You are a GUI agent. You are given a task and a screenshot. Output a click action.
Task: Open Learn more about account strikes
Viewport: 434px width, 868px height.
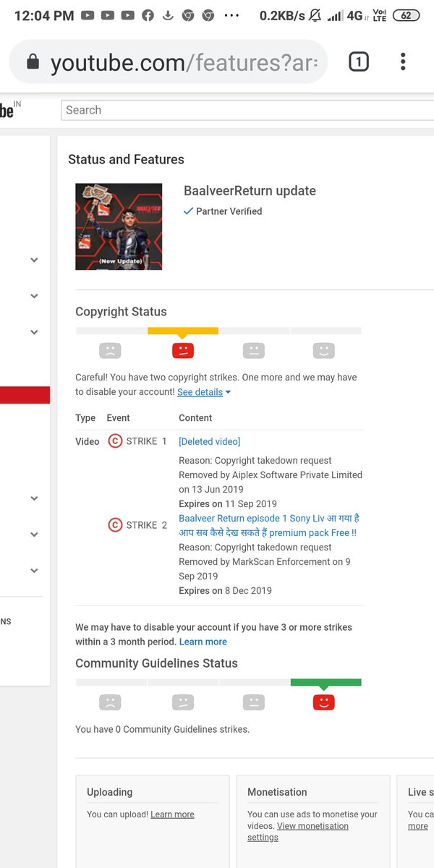click(203, 642)
